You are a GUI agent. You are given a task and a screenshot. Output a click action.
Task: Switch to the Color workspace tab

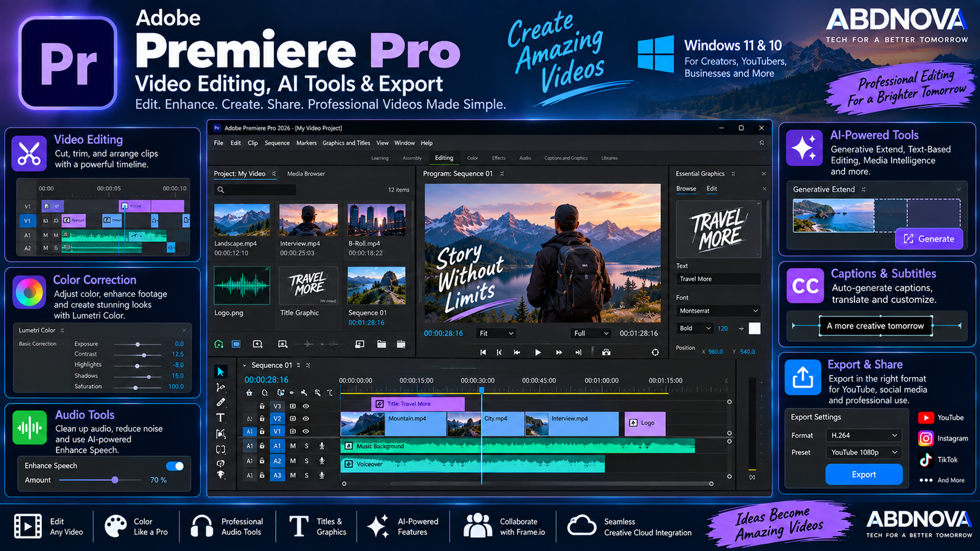(x=473, y=158)
